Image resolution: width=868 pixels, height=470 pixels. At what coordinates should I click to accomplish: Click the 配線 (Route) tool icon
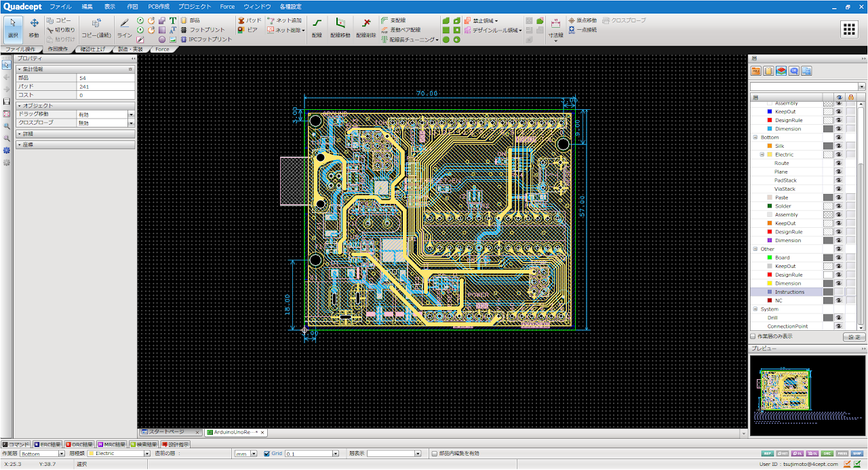click(317, 27)
